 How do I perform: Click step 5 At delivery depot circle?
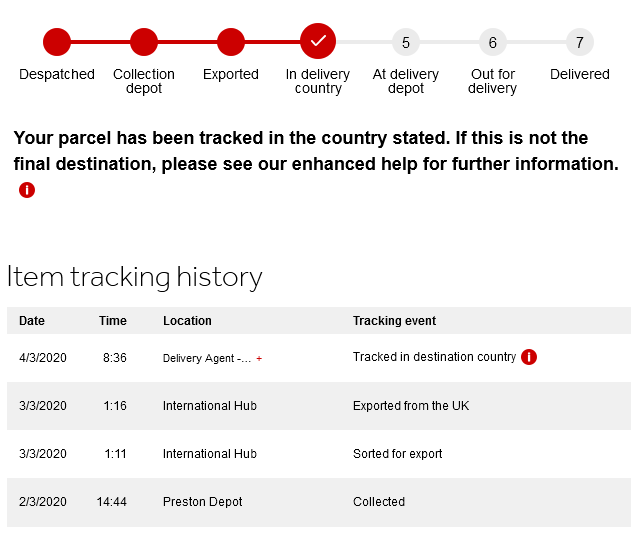(405, 42)
